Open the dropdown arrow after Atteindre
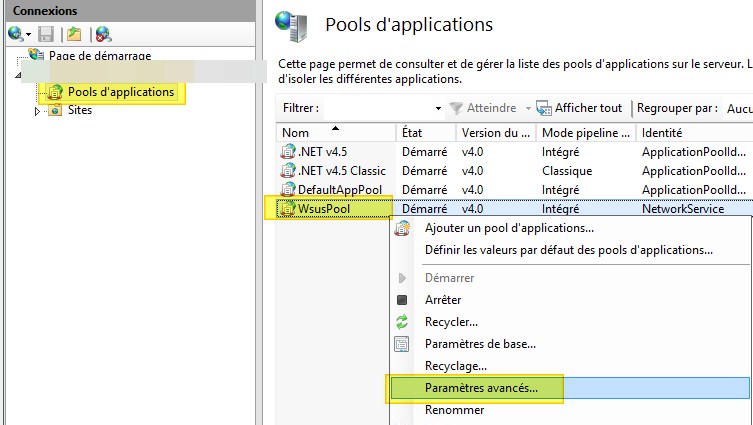This screenshot has width=753, height=425. point(528,109)
